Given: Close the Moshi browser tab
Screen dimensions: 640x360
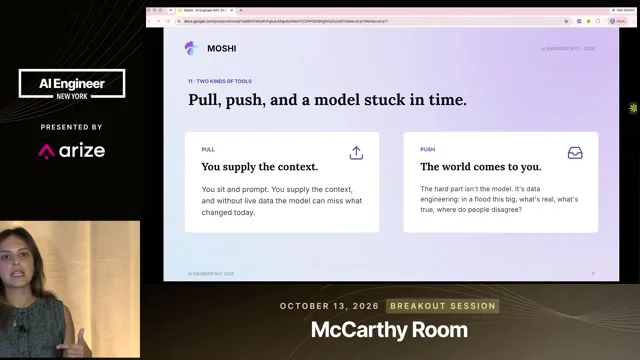Looking at the screenshot, I should 232,10.
